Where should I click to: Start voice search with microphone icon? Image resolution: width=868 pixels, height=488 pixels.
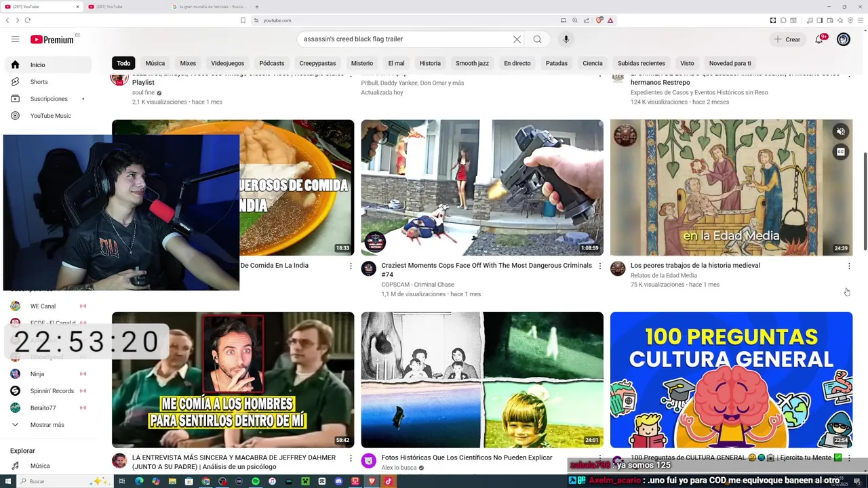(x=566, y=39)
